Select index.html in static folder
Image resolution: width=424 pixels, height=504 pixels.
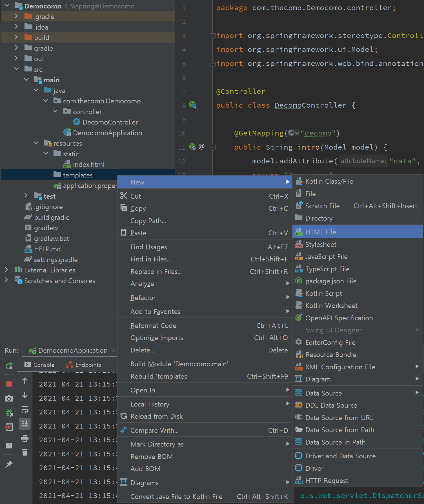pyautogui.click(x=88, y=165)
